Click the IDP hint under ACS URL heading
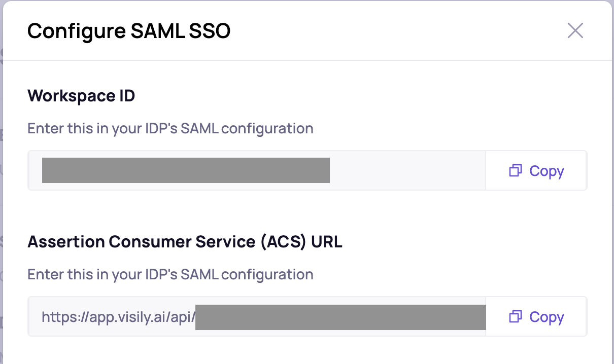The width and height of the screenshot is (614, 364). click(x=170, y=274)
